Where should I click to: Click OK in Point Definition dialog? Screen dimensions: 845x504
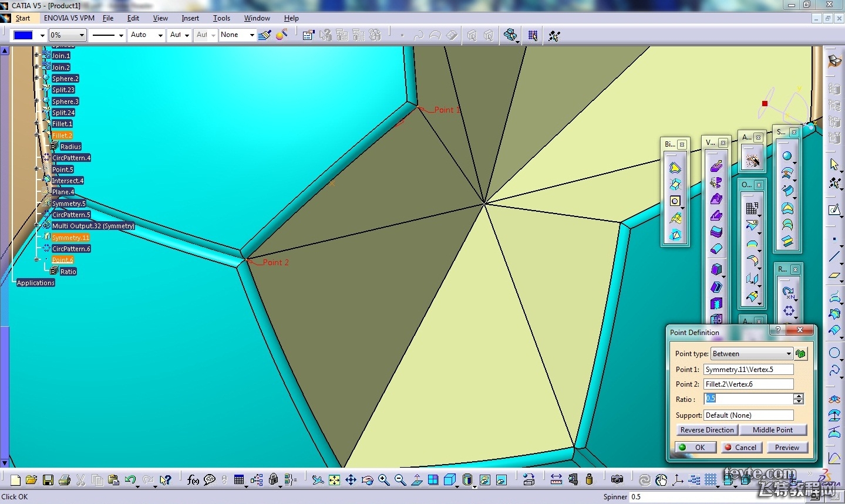pyautogui.click(x=695, y=447)
